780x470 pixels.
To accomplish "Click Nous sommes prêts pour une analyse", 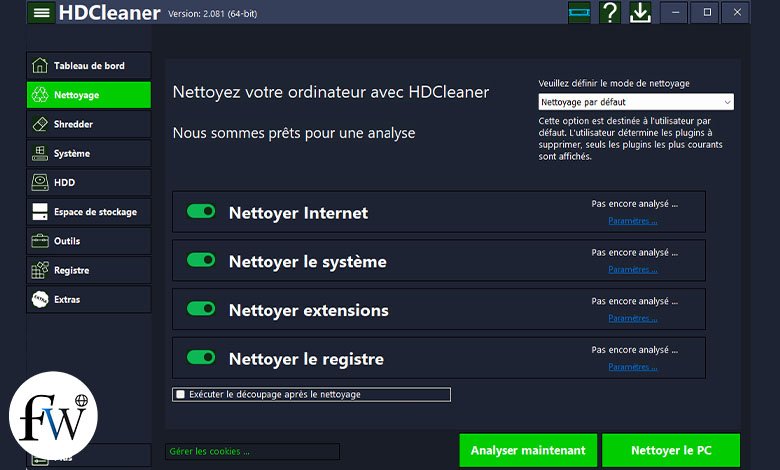I will click(x=294, y=133).
